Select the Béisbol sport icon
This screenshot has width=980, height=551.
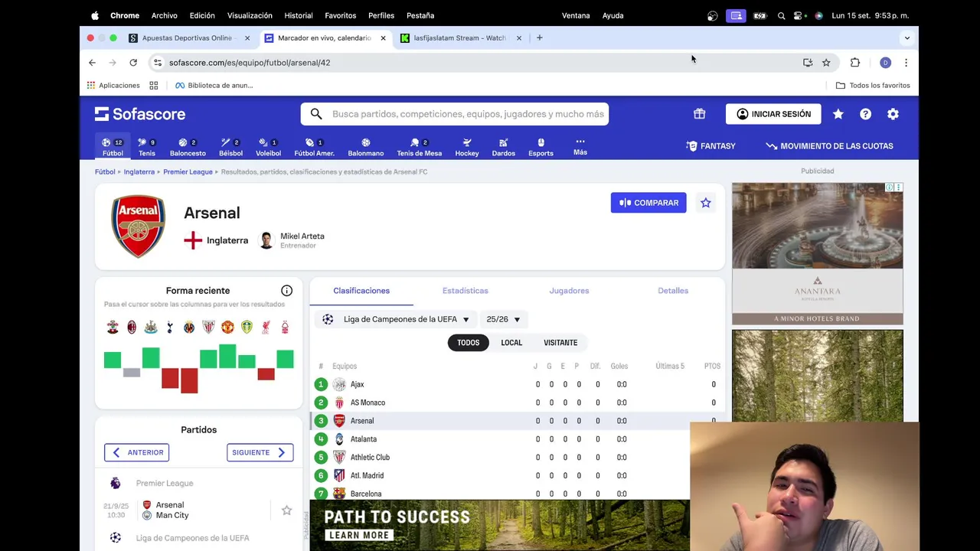(x=230, y=147)
